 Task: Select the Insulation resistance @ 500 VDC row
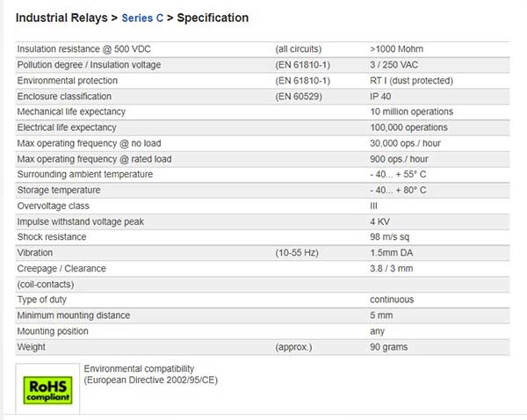point(263,49)
